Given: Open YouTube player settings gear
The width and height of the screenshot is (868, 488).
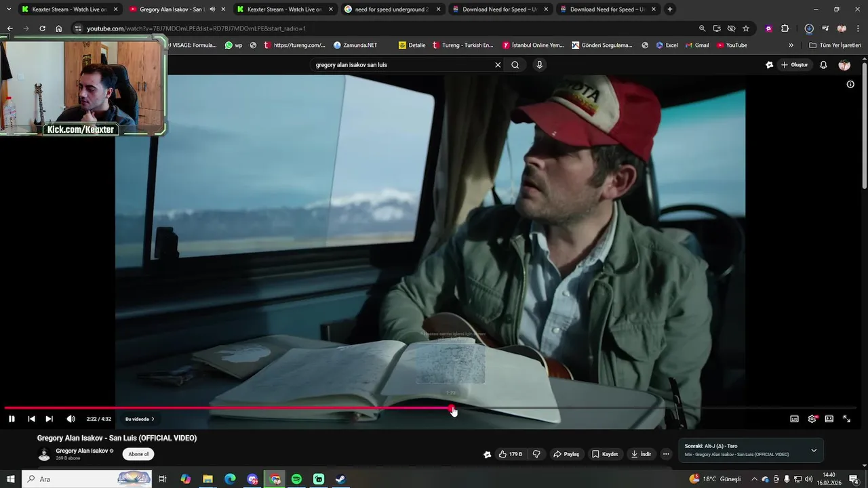Looking at the screenshot, I should [x=812, y=419].
